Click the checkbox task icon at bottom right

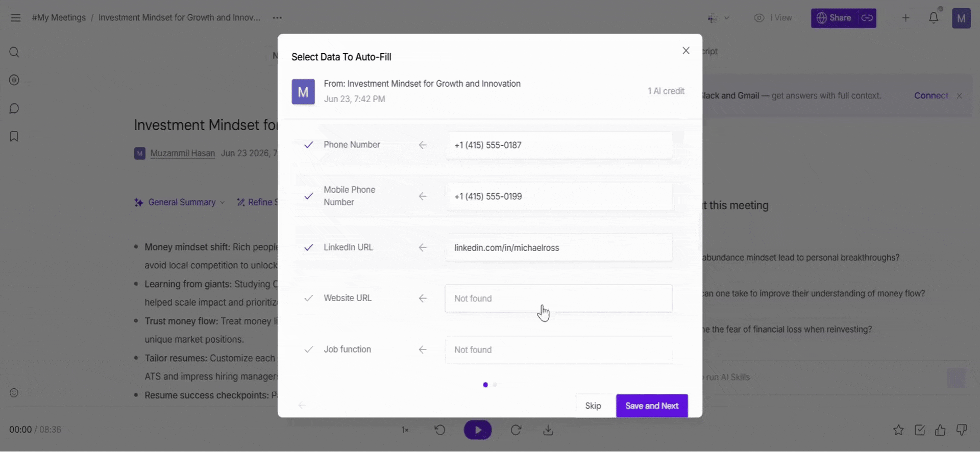[x=920, y=430]
